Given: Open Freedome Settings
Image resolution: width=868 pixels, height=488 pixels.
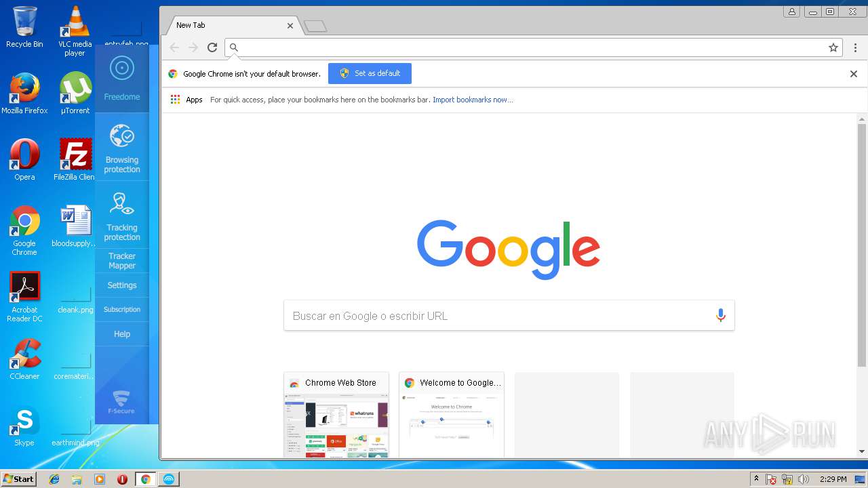Looking at the screenshot, I should point(122,285).
